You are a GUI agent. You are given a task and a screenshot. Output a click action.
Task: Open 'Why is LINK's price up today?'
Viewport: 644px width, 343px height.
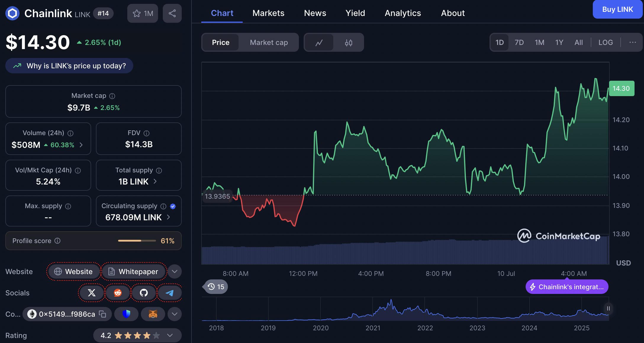click(69, 66)
